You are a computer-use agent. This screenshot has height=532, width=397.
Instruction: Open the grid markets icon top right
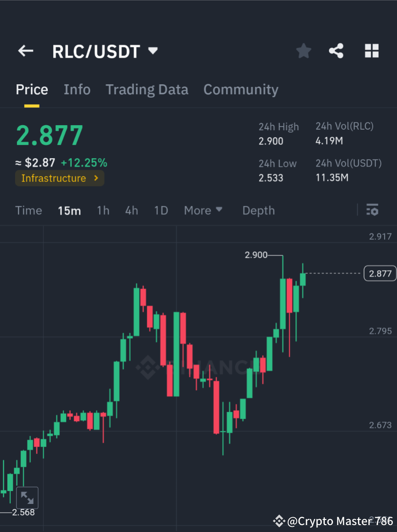(371, 51)
